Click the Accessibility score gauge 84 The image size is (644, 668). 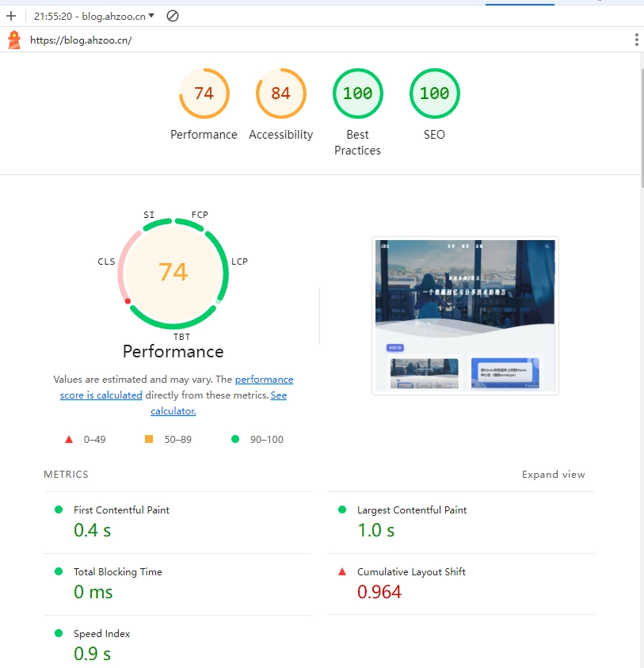[x=280, y=94]
